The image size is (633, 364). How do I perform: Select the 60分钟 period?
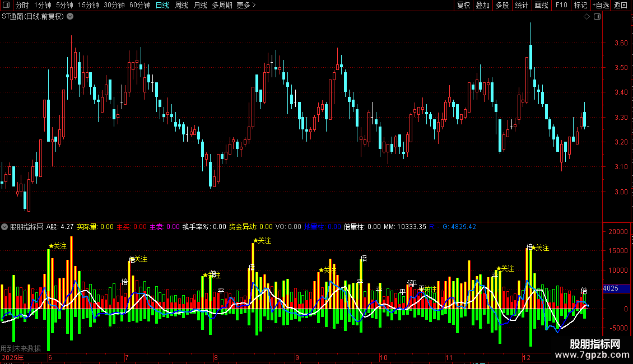tap(140, 5)
